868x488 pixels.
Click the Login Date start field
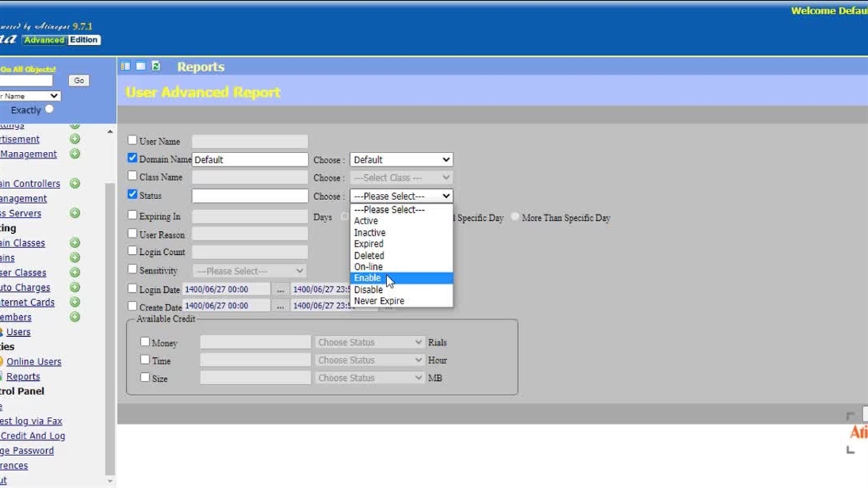click(226, 289)
